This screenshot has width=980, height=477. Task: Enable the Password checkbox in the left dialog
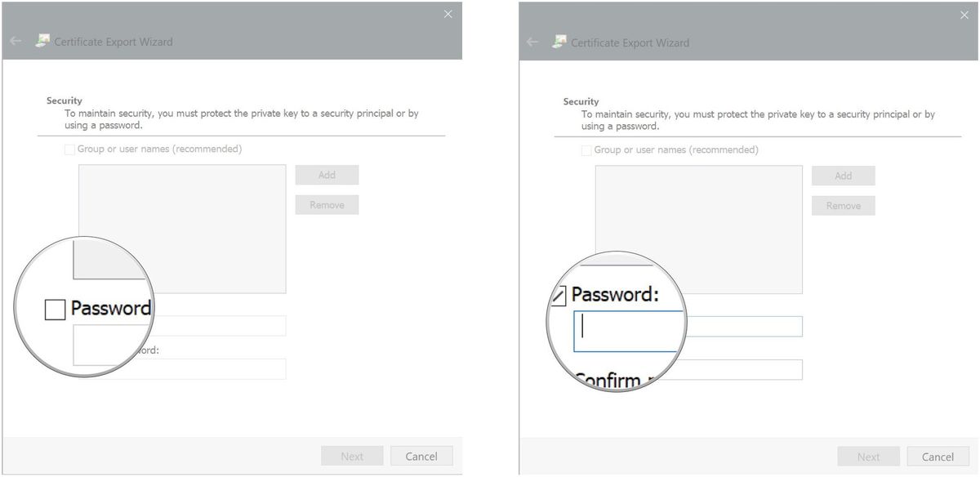56,309
